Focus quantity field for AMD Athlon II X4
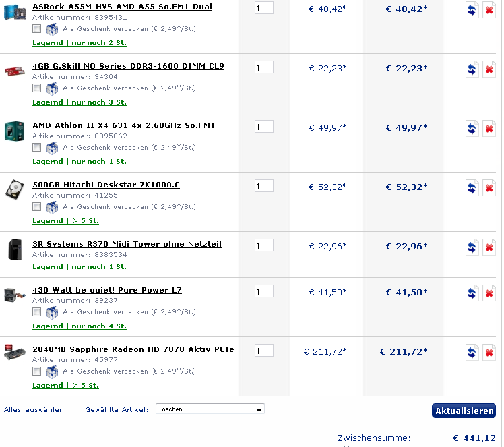The width and height of the screenshot is (504, 447). pos(264,127)
